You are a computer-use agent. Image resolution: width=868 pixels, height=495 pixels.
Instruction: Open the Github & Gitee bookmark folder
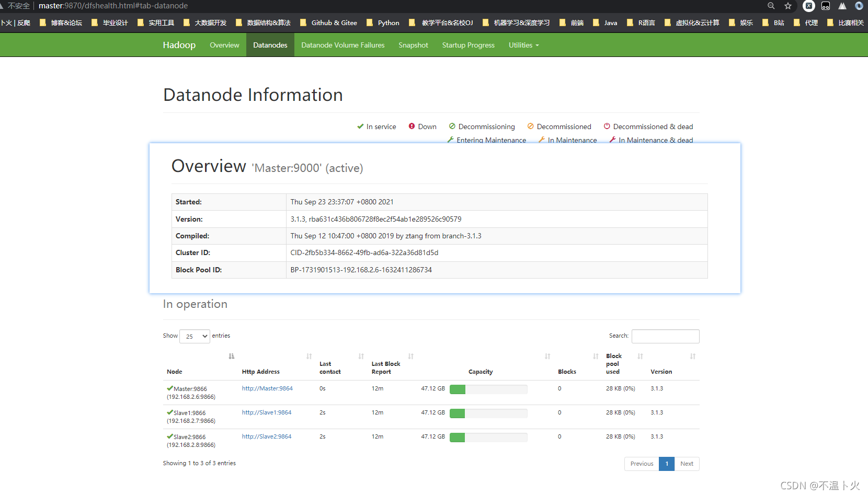pyautogui.click(x=328, y=22)
